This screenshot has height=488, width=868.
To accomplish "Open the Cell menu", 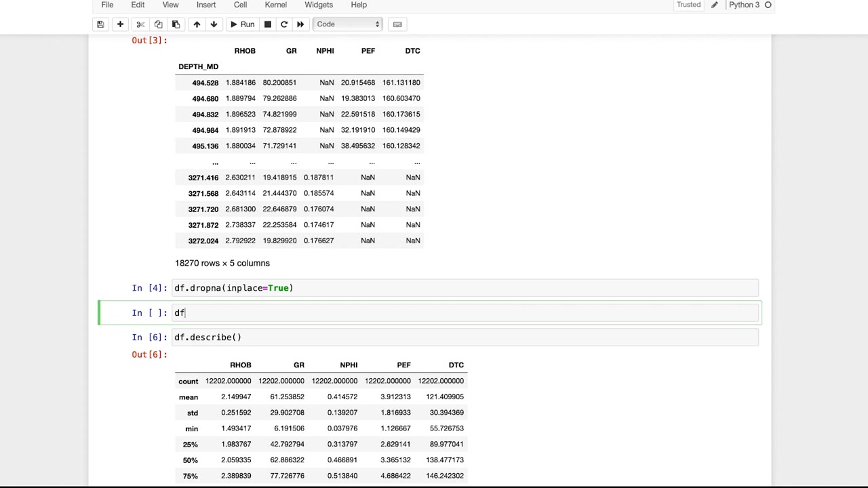I will pos(240,5).
